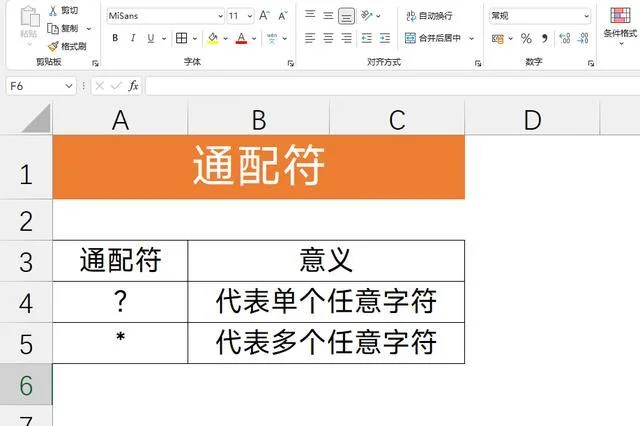640x426 pixels.
Task: Click the Cut (剪切) scissors icon
Action: point(53,10)
